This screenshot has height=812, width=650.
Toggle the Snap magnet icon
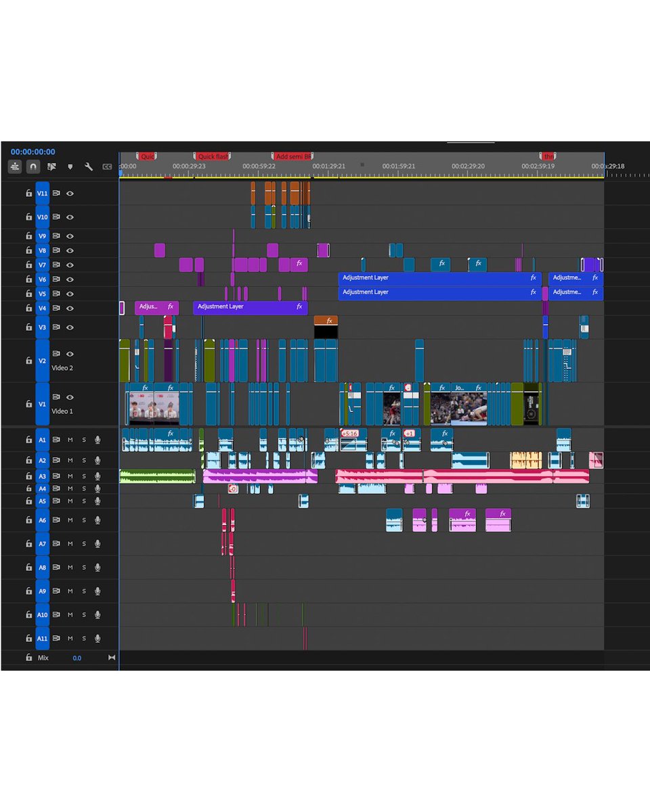(33, 166)
